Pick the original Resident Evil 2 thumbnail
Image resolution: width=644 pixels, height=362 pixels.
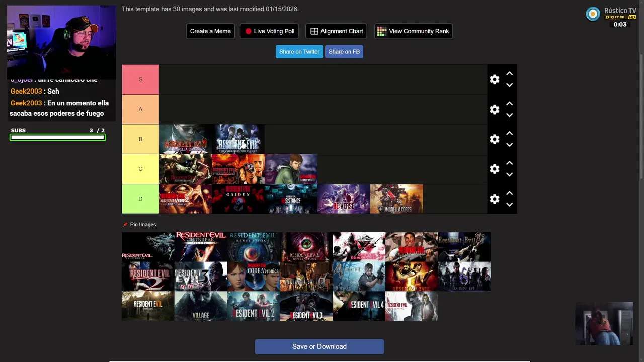(x=148, y=277)
